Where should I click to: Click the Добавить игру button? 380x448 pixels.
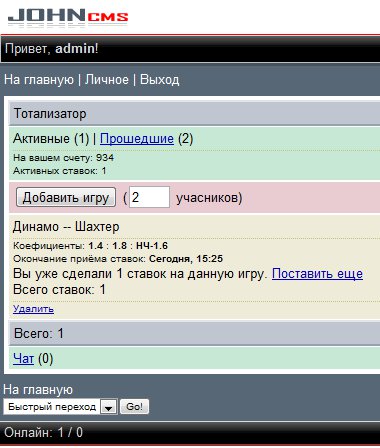(66, 198)
